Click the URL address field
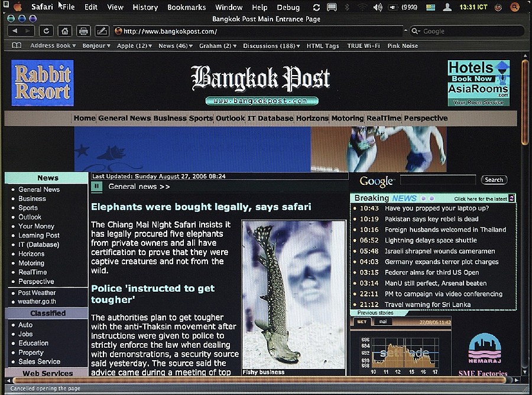 coord(259,31)
